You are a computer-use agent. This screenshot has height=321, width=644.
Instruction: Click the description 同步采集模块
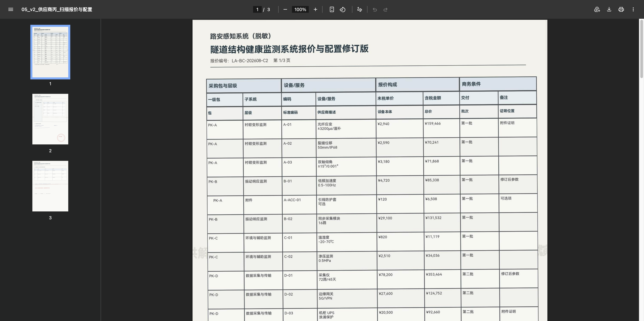[329, 218]
